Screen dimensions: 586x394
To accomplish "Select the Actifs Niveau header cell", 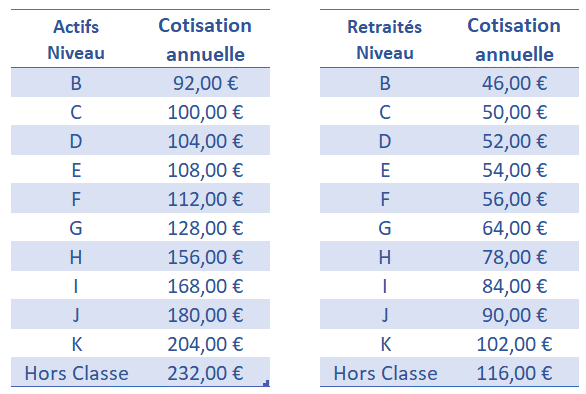I will point(76,40).
